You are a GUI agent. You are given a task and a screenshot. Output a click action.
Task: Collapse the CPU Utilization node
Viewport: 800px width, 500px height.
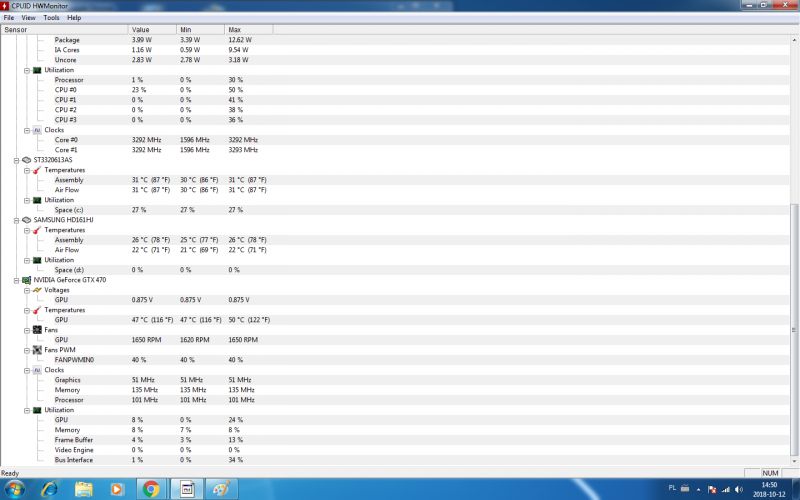(x=27, y=70)
